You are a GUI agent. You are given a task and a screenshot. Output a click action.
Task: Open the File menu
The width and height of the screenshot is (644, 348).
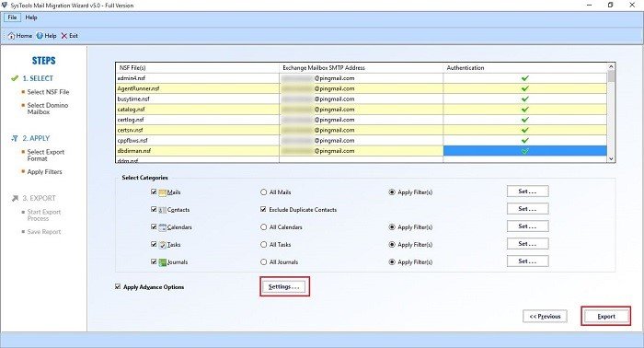pyautogui.click(x=12, y=17)
